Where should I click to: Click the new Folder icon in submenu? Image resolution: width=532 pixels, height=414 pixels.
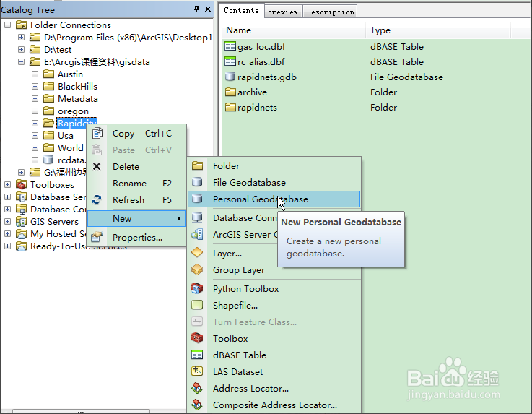[197, 165]
